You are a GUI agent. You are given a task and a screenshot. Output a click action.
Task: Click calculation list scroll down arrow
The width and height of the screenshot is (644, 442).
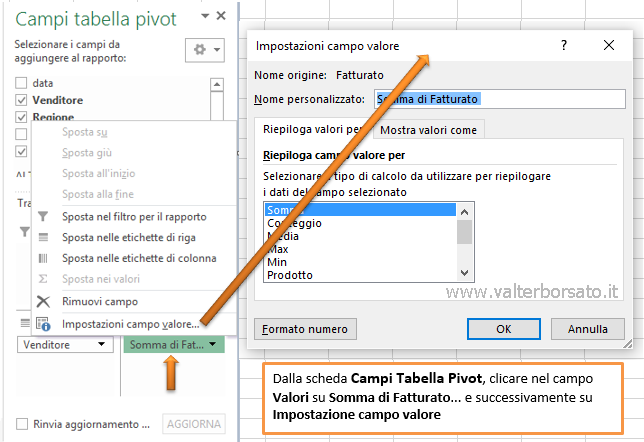tap(465, 273)
